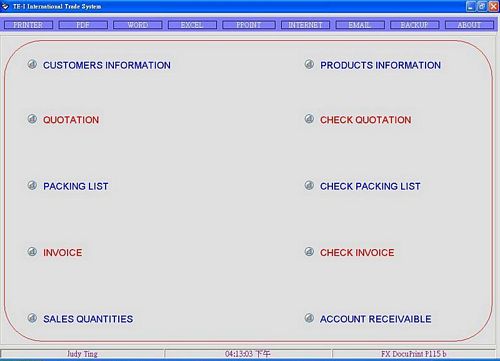Open the SALES QUANTITIES text link
The image size is (500, 361).
[88, 319]
